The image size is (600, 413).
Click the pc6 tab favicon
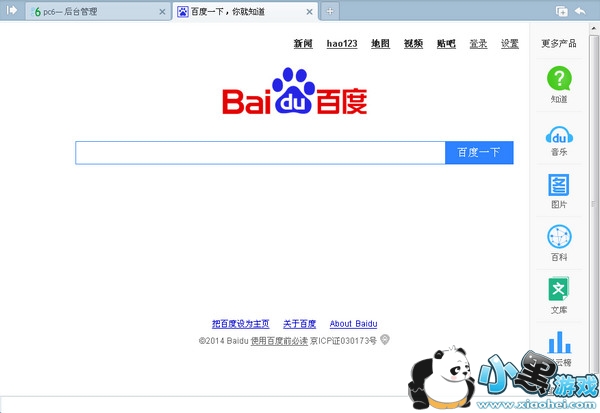pyautogui.click(x=36, y=12)
